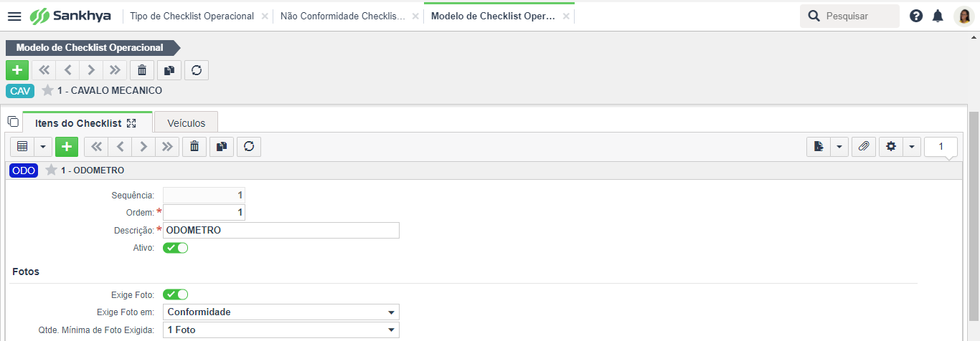Close the Não Conformidade Checklist tab
This screenshot has width=980, height=341.
[x=415, y=16]
